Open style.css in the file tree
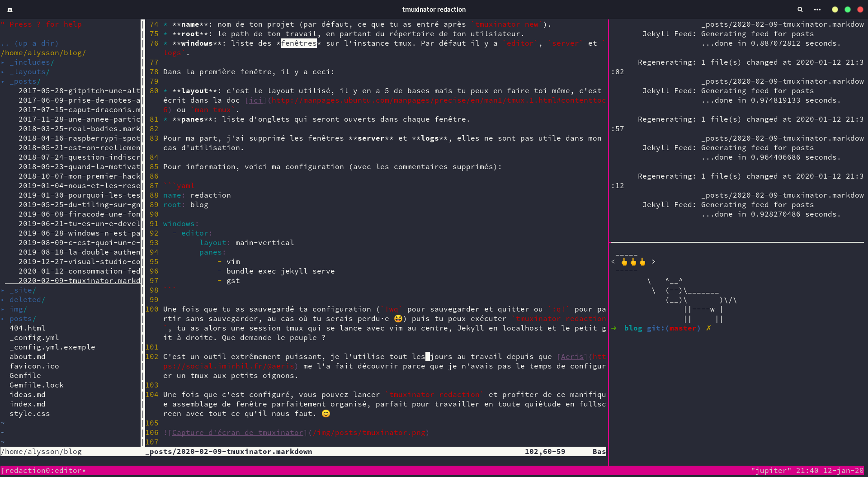This screenshot has width=868, height=477. tap(30, 414)
